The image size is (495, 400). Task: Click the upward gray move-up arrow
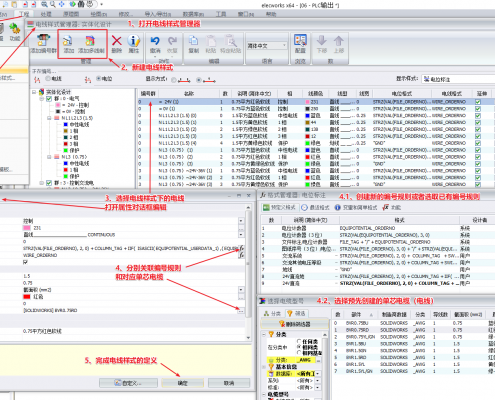pos(339,41)
